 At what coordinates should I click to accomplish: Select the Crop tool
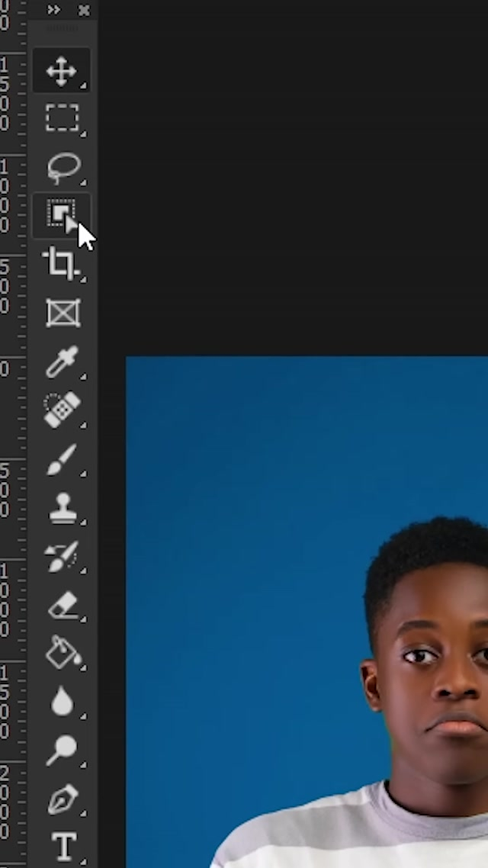tap(62, 264)
